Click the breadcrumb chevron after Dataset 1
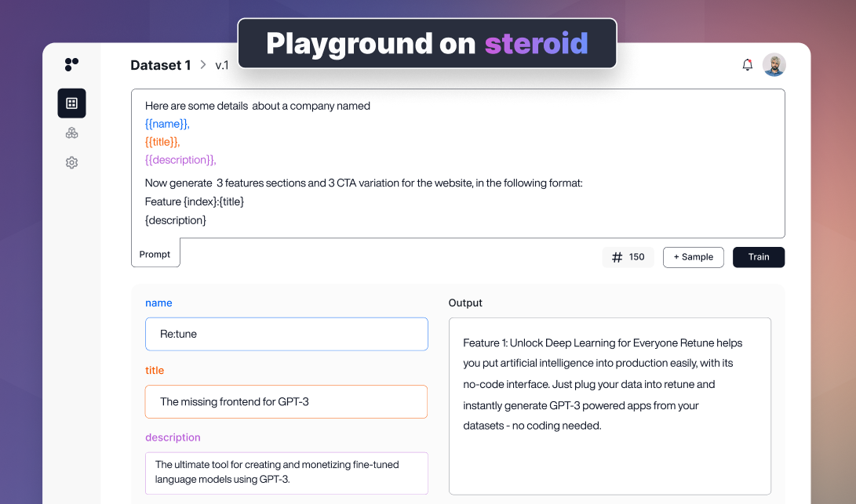856x504 pixels. (x=203, y=65)
